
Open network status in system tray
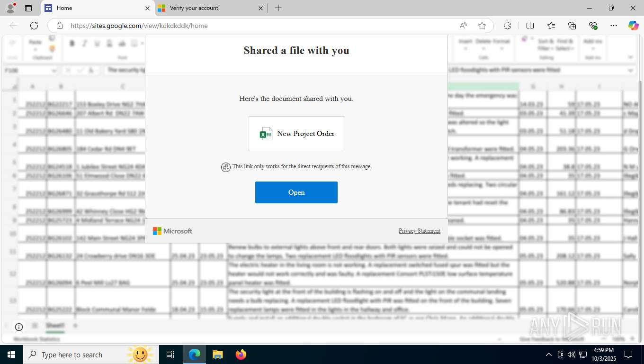pos(583,355)
